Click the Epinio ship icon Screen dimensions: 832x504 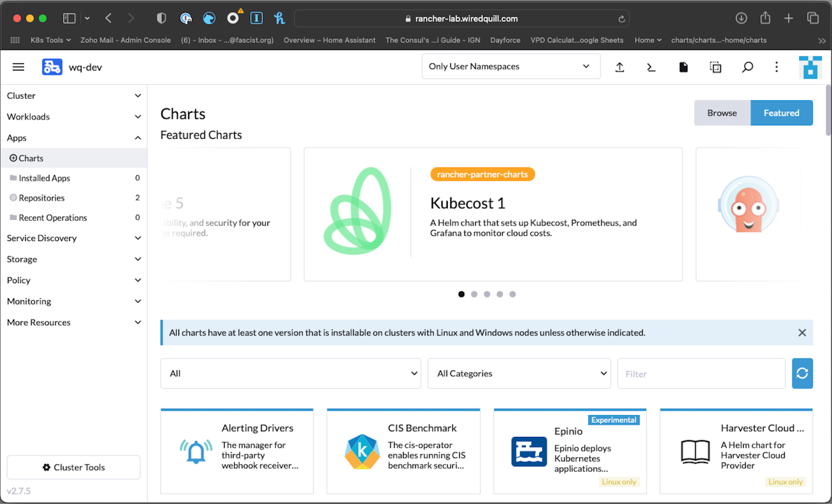tap(529, 452)
